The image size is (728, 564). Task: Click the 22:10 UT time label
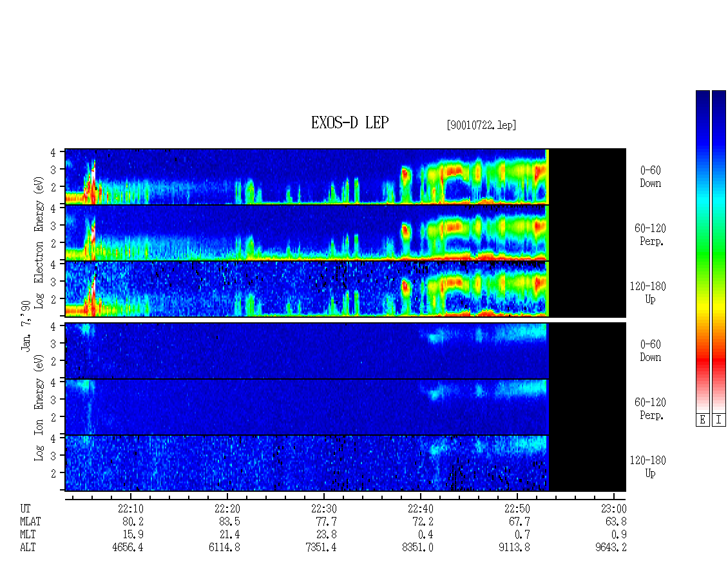[131, 509]
